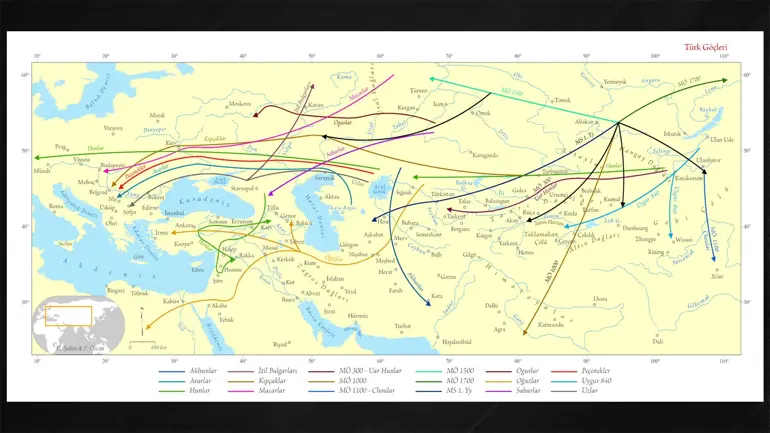Open the inset globe locator map
The image size is (770, 433).
[79, 325]
